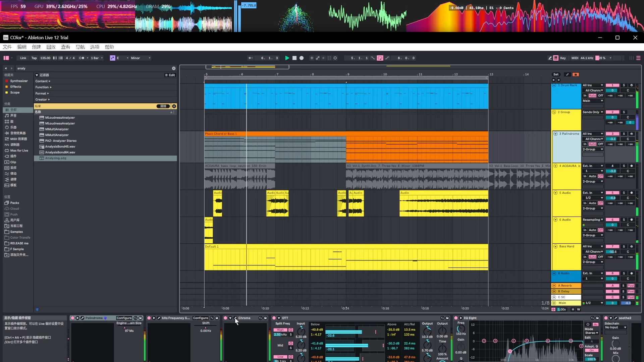Toggle the MIDI Arrangement Overdub plus icon

pyautogui.click(x=312, y=58)
